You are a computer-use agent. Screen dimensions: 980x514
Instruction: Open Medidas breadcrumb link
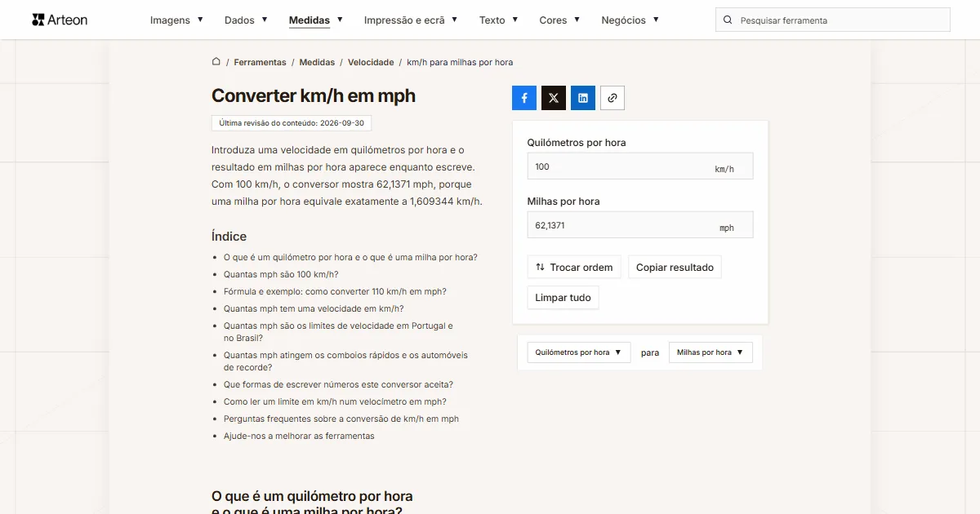click(x=317, y=62)
